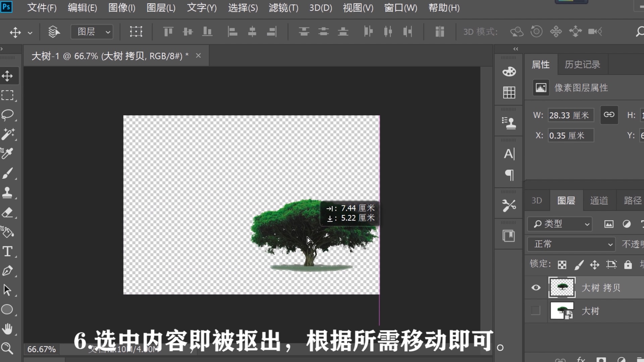Image resolution: width=644 pixels, height=362 pixels.
Task: Open the 文件(F) menu
Action: click(42, 8)
